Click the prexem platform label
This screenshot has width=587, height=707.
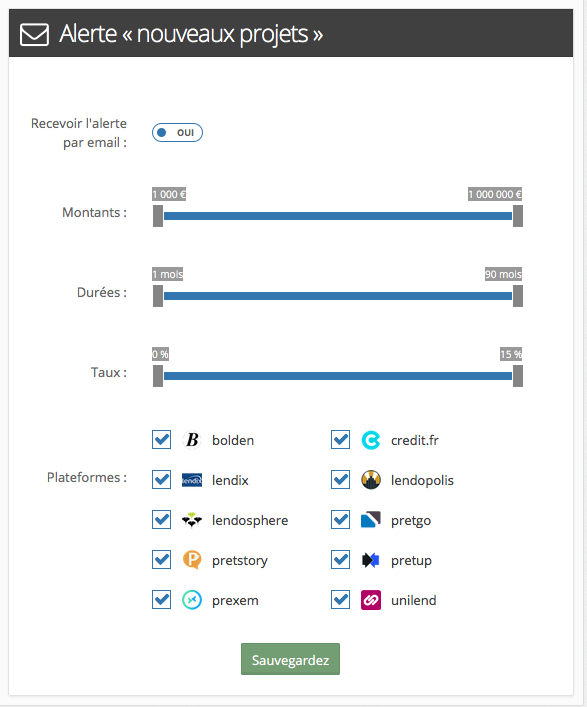[x=235, y=601]
